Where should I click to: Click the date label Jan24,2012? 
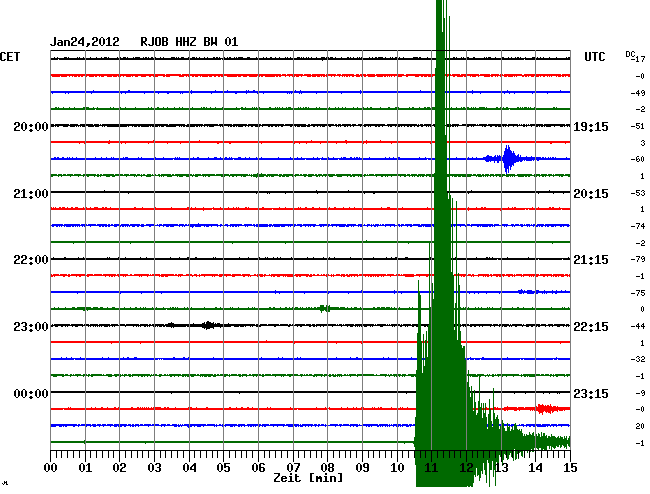[x=85, y=42]
